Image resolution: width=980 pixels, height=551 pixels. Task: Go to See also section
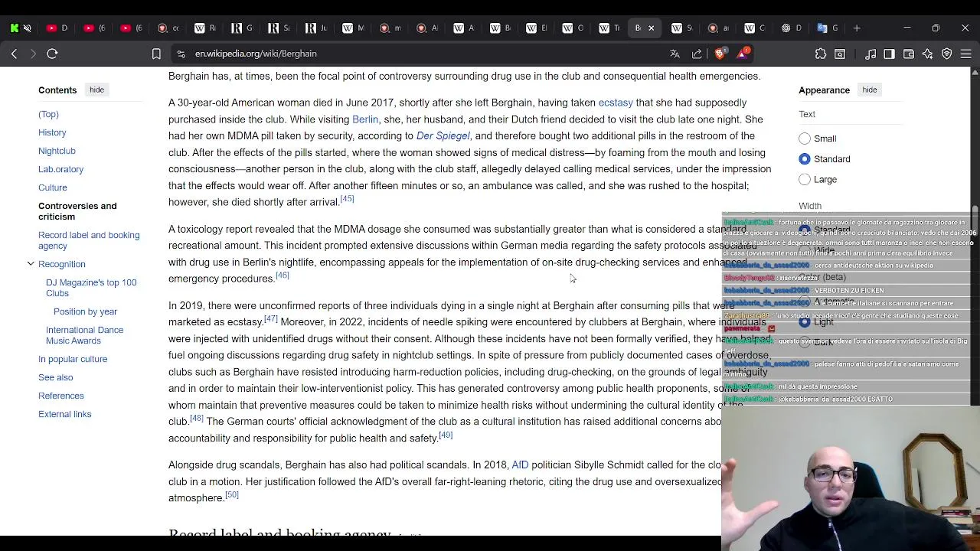coord(56,377)
